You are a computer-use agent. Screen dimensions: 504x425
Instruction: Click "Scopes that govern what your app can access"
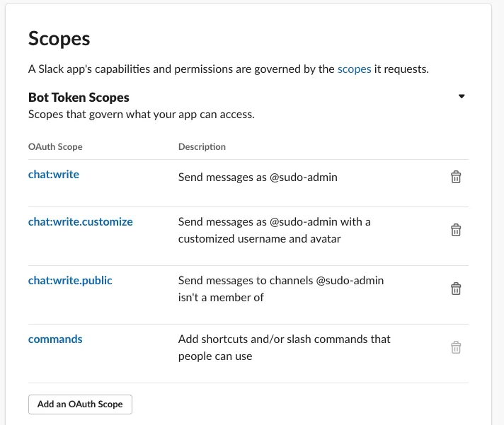pyautogui.click(x=141, y=114)
